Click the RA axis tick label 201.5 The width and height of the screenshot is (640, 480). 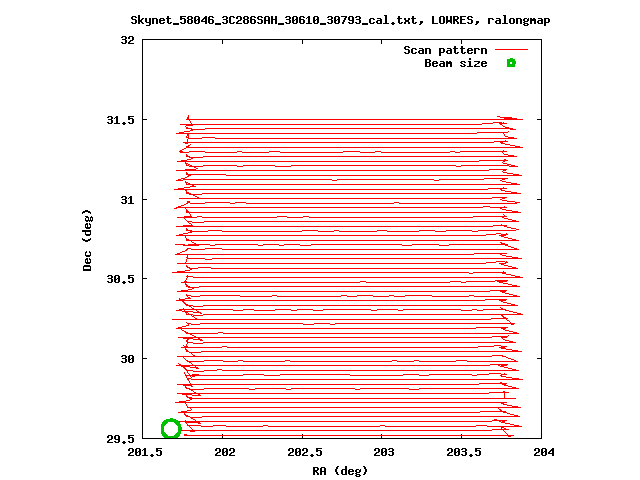coord(145,452)
